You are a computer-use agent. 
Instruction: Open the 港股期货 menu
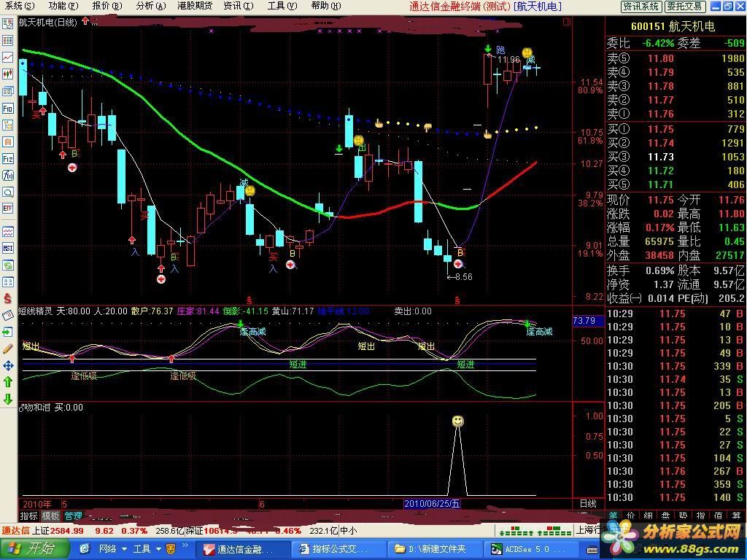click(x=194, y=6)
